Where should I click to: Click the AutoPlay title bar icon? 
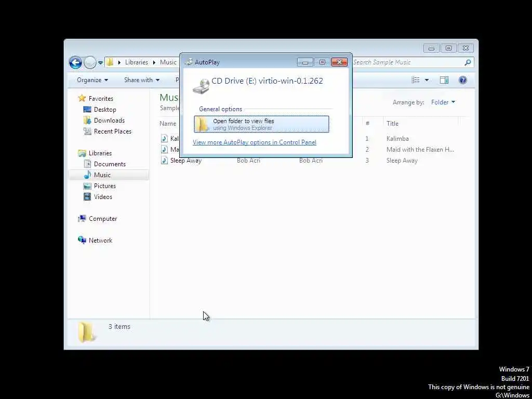click(189, 62)
